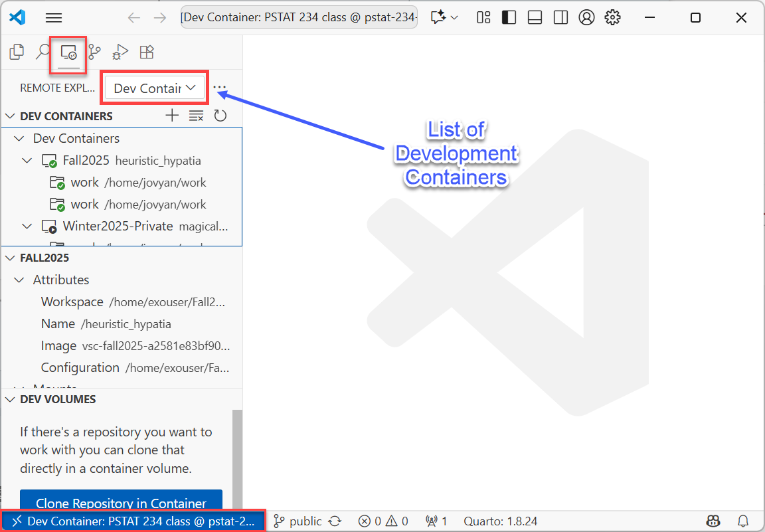This screenshot has height=532, width=765.
Task: Open the Source Control view icon
Action: coord(95,52)
